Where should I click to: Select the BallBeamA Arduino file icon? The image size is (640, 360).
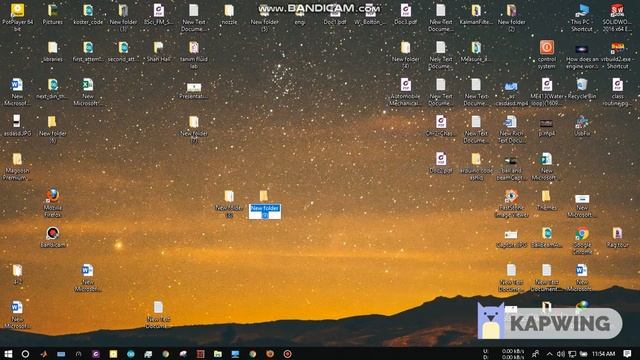[547, 237]
